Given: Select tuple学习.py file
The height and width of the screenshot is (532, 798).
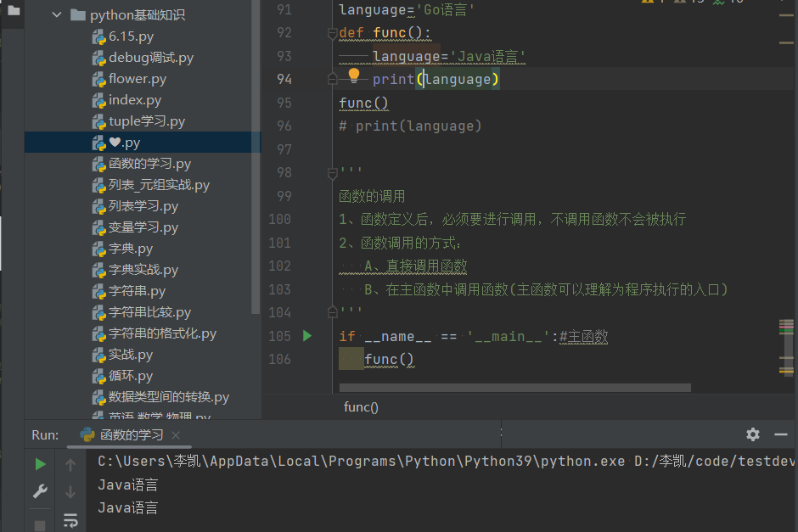Looking at the screenshot, I should coord(147,121).
